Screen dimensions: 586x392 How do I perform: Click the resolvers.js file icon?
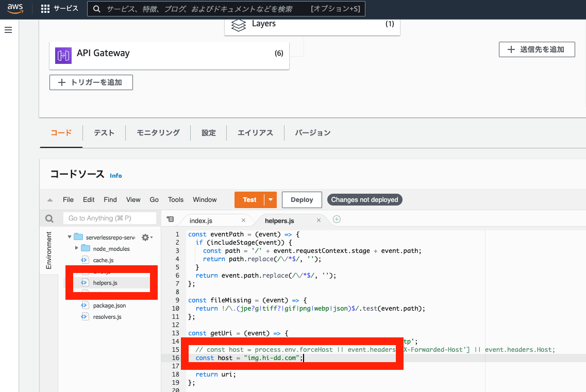pos(85,316)
